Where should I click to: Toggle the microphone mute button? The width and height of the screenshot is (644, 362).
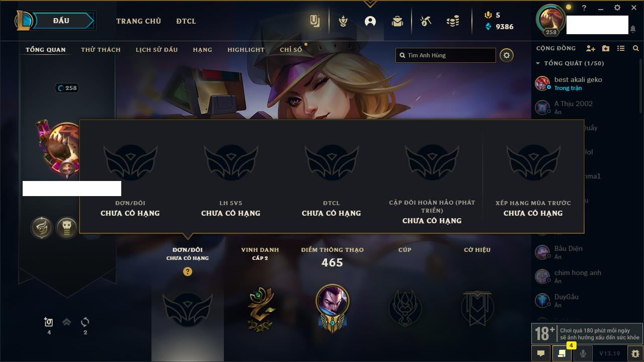[583, 353]
